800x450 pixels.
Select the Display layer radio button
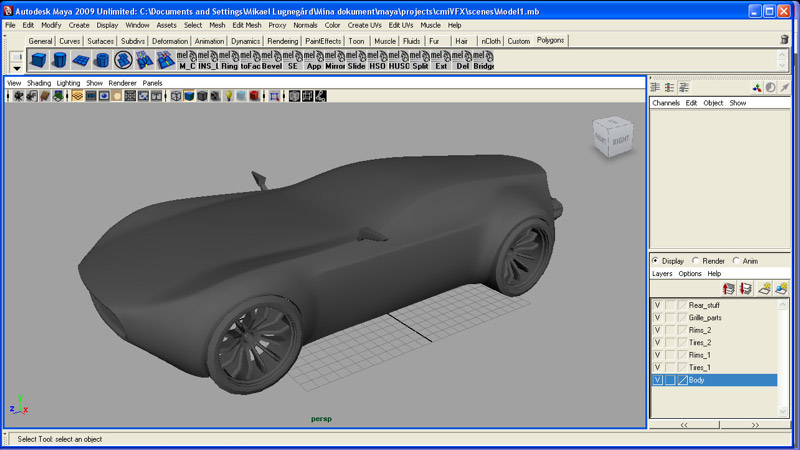pos(656,261)
